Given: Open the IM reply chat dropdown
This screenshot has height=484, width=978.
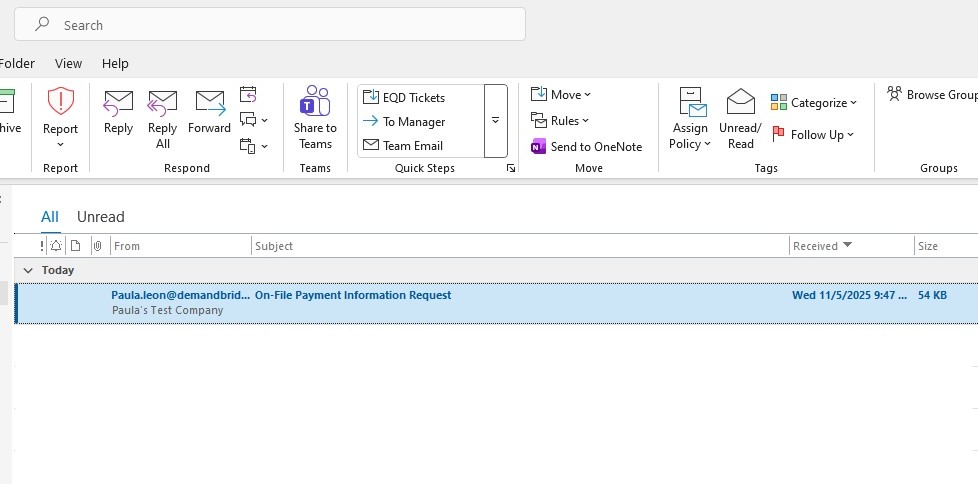Looking at the screenshot, I should point(254,120).
